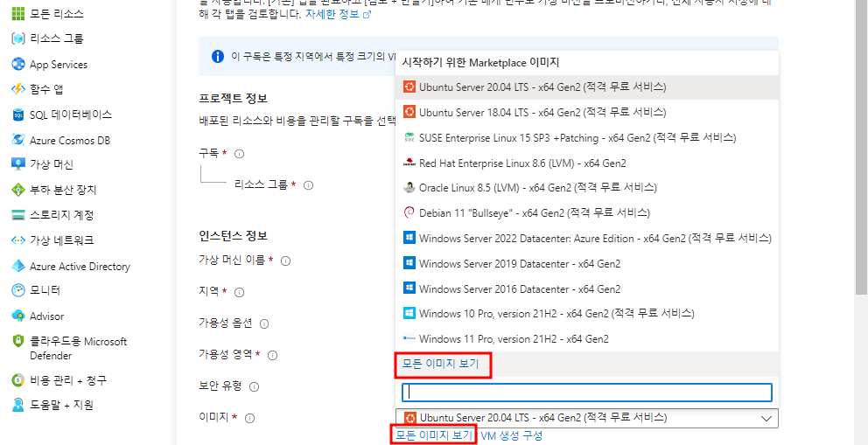The width and height of the screenshot is (868, 445).
Task: Choose Red Hat Enterprise Linux 8.6 option
Action: click(x=587, y=163)
